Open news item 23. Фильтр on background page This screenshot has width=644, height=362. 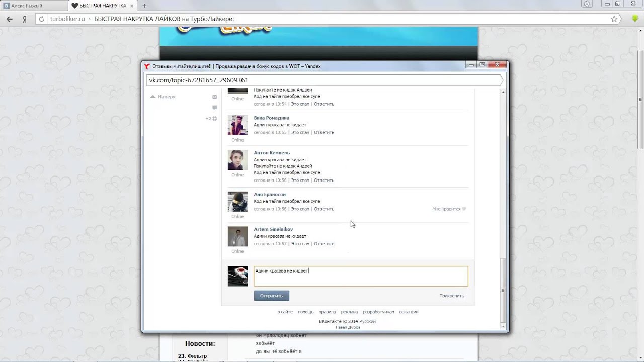click(192, 356)
